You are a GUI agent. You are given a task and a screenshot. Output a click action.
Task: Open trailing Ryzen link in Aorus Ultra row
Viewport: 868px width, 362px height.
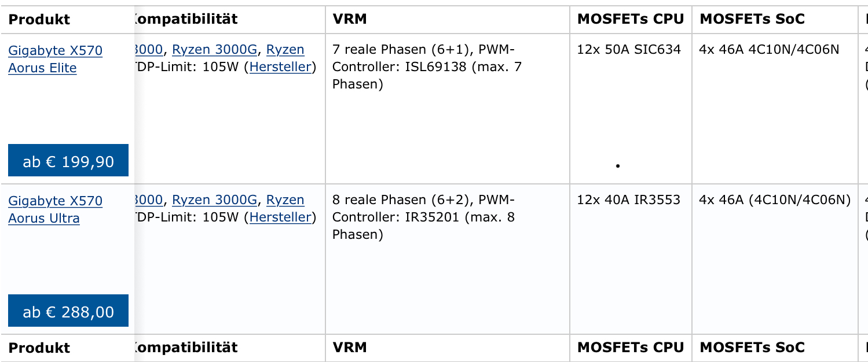click(285, 200)
